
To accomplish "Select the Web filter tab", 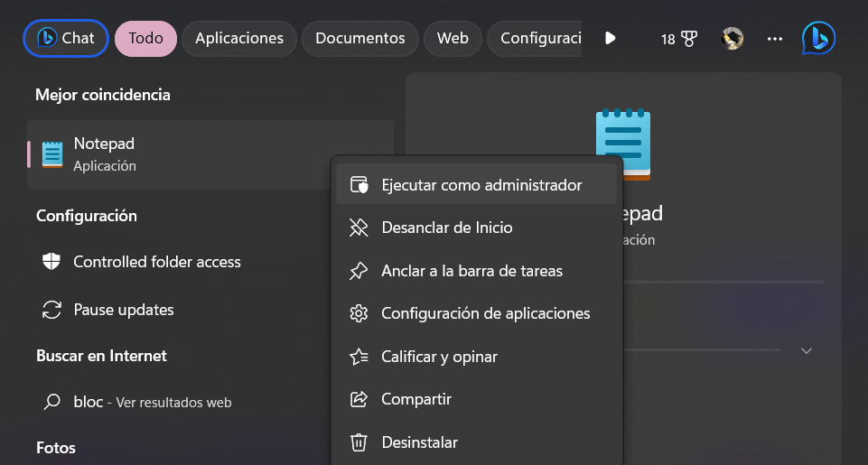I will coord(453,39).
